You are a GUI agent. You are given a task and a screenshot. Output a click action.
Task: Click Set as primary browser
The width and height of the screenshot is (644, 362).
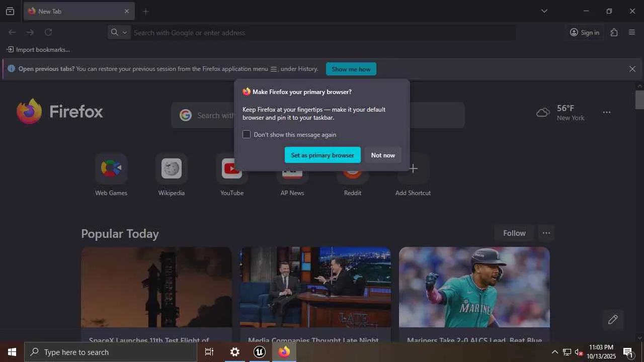click(x=323, y=155)
